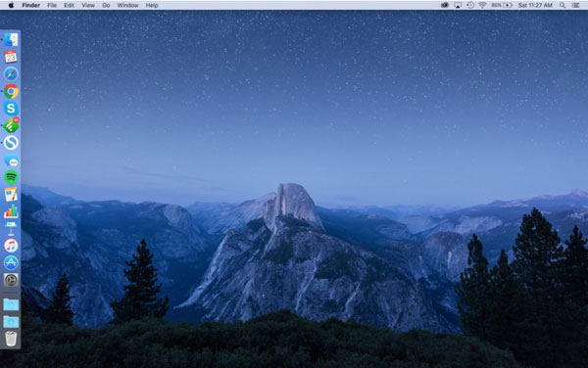
Task: Show Notification Center from menu bar
Action: coord(576,5)
